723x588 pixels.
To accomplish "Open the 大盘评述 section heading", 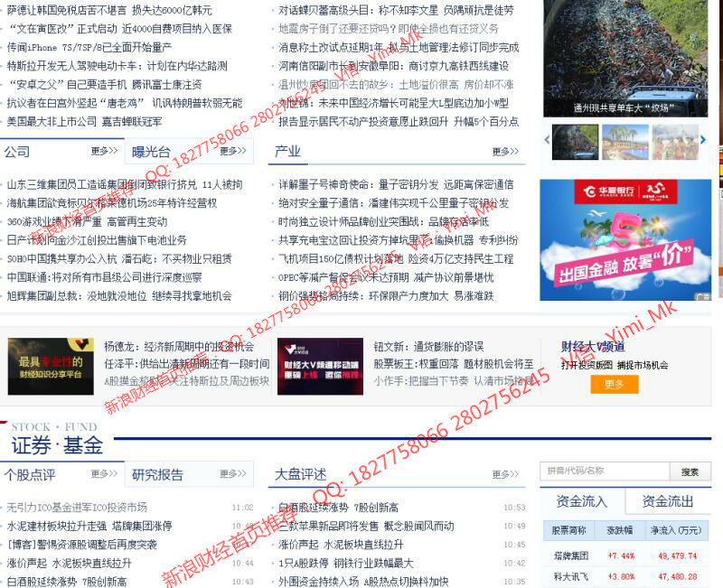I will click(x=301, y=474).
